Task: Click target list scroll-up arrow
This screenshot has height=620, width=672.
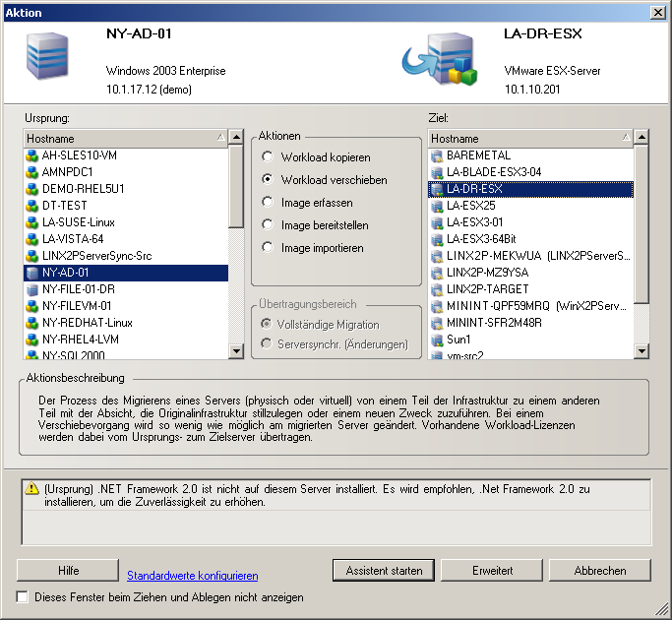Action: click(x=641, y=138)
